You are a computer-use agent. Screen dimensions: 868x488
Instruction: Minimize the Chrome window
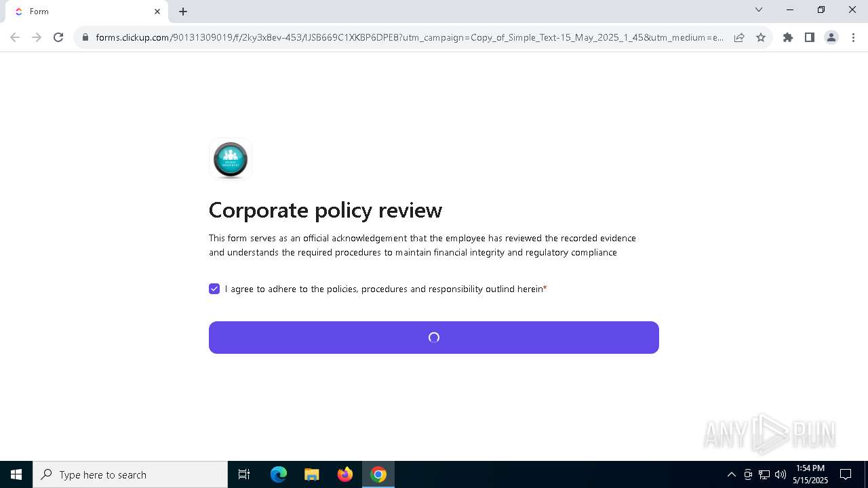coord(790,9)
